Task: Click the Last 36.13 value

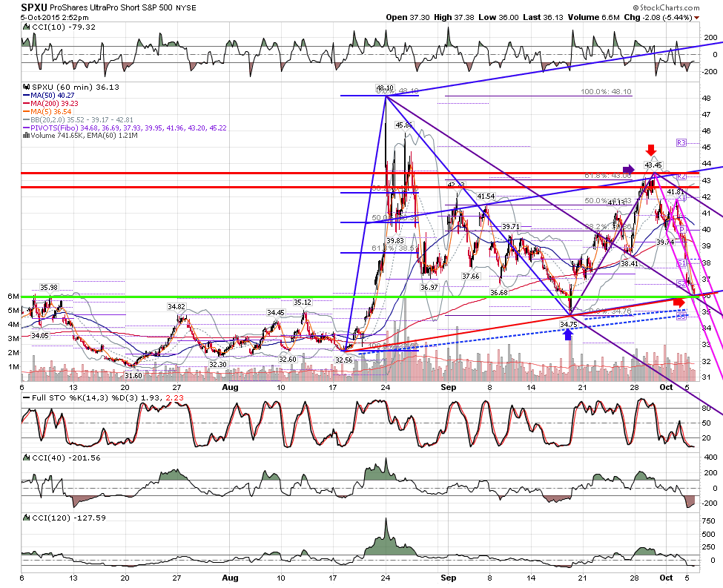Action: pyautogui.click(x=543, y=18)
